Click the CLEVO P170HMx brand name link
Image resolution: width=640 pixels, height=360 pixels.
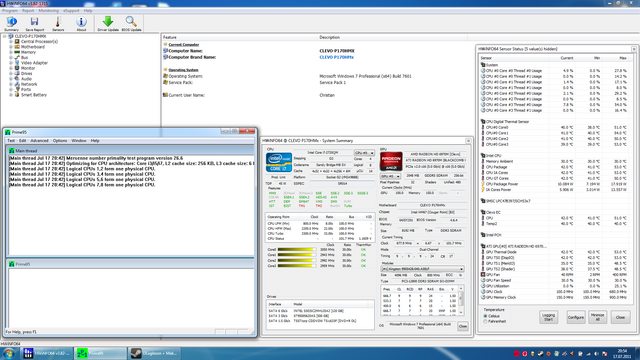point(336,57)
